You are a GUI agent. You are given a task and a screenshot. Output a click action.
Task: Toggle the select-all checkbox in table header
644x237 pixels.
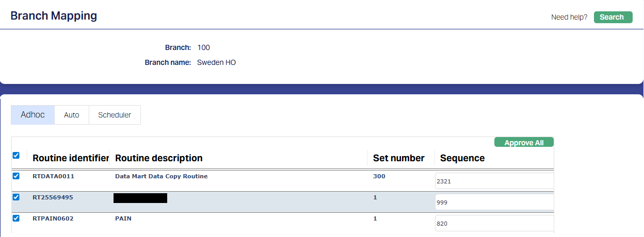tap(16, 155)
